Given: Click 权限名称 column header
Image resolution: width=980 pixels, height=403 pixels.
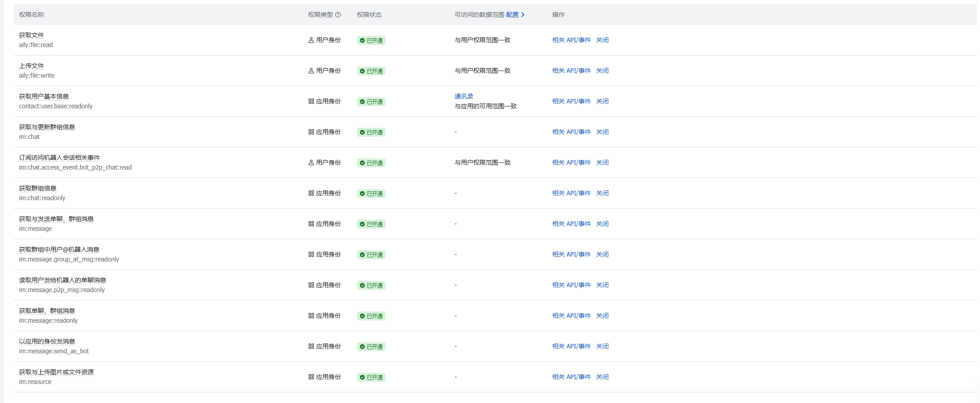Looking at the screenshot, I should click(x=32, y=15).
